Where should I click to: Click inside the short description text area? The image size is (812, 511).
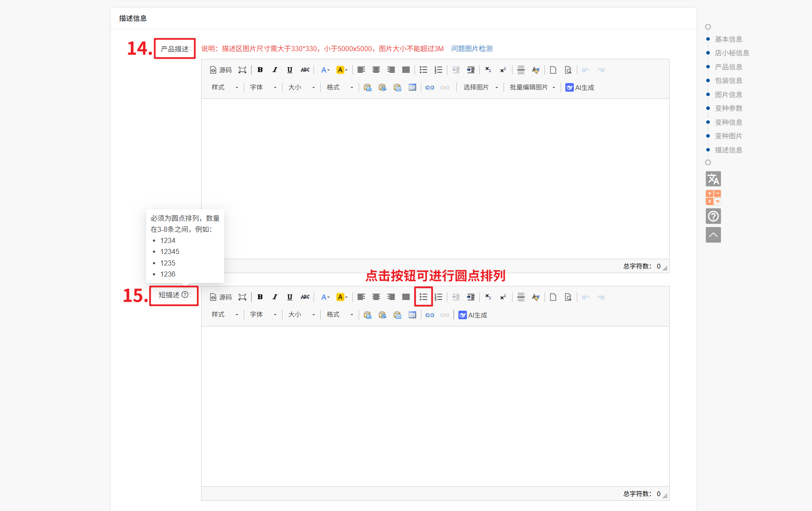[435, 405]
